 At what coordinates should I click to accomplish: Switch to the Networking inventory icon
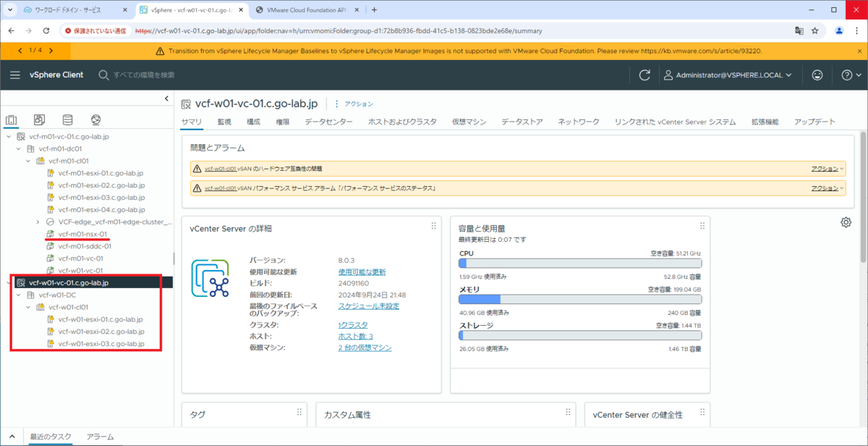coord(95,120)
